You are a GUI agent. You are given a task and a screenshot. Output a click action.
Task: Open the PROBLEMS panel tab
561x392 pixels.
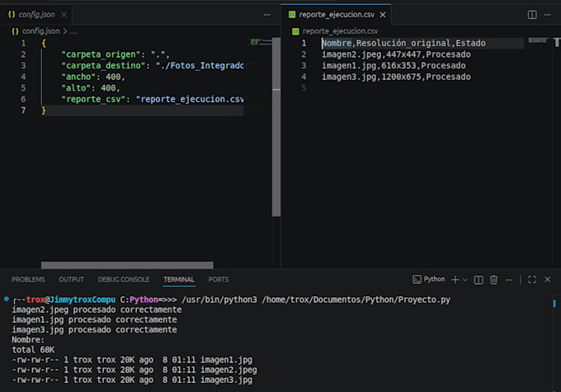coord(28,280)
